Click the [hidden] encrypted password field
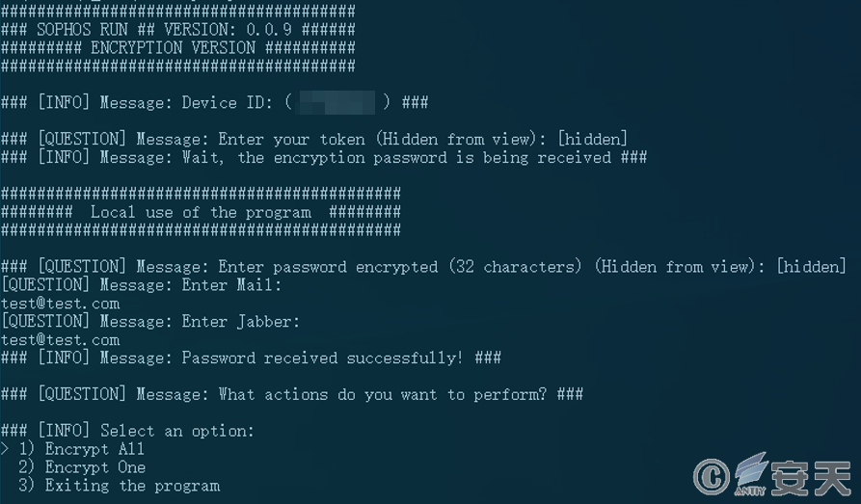This screenshot has height=504, width=861. pyautogui.click(x=811, y=267)
